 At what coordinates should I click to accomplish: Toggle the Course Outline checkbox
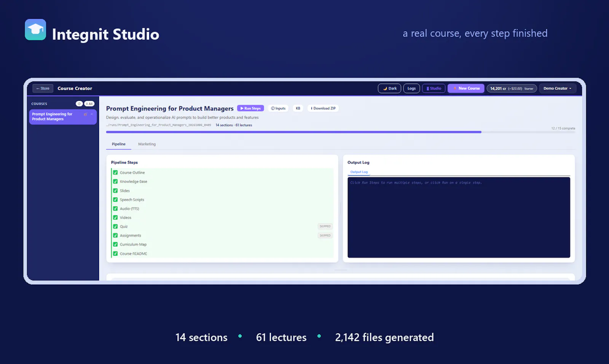click(115, 173)
